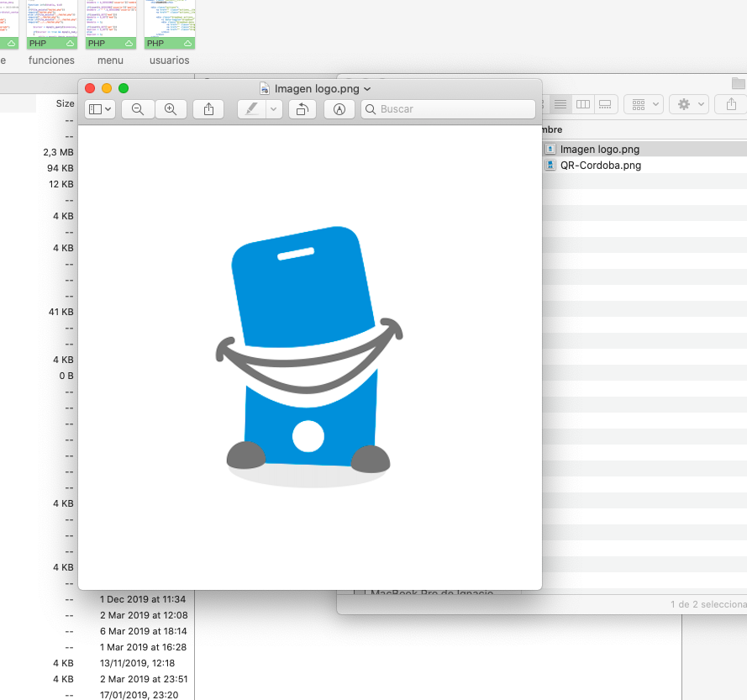Open the title dropdown next to Imagen logo.png

coord(367,89)
